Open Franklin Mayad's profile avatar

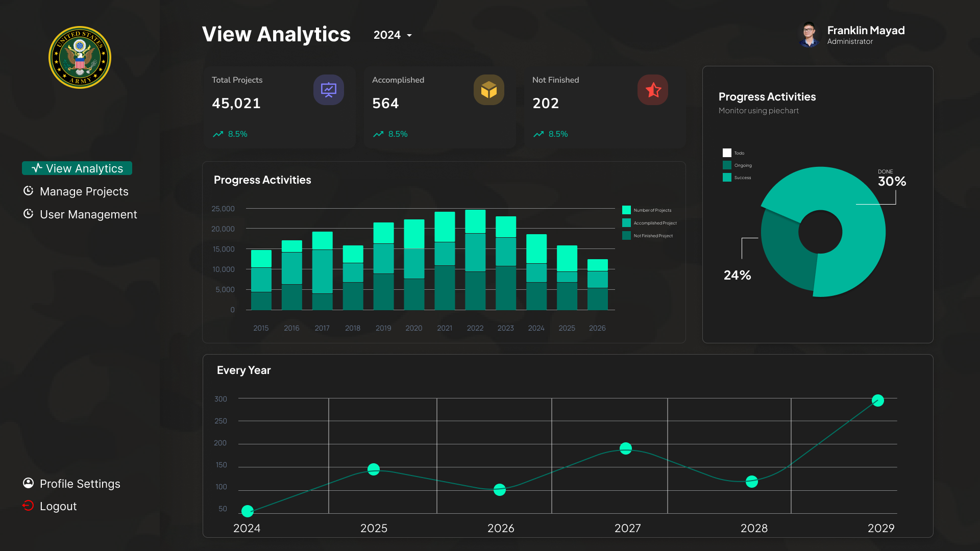click(808, 35)
